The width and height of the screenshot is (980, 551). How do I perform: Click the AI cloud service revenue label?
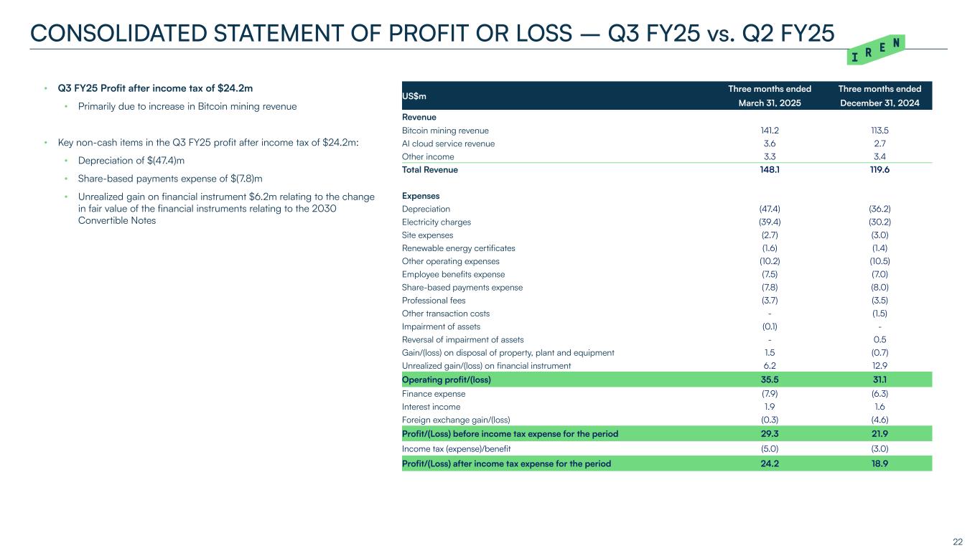(448, 143)
